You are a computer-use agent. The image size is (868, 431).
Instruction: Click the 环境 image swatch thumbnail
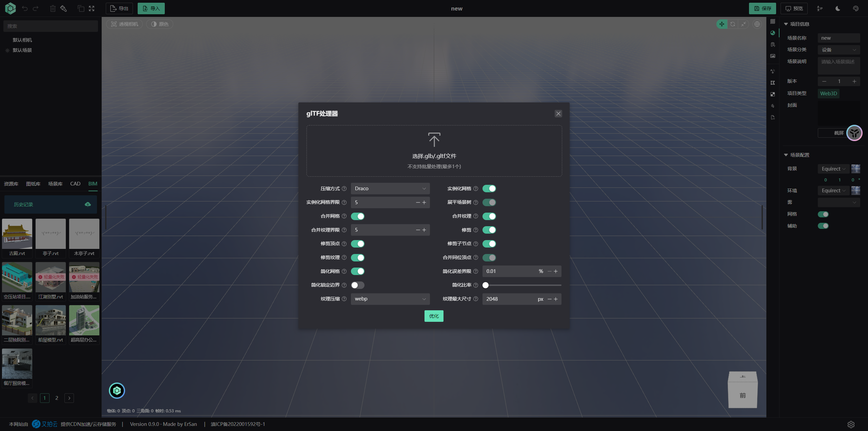coord(856,191)
